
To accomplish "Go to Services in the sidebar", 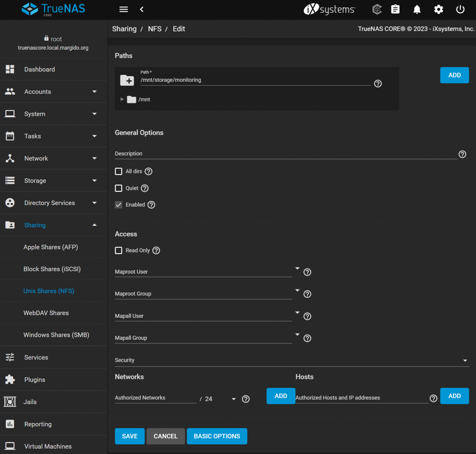I will click(53, 357).
